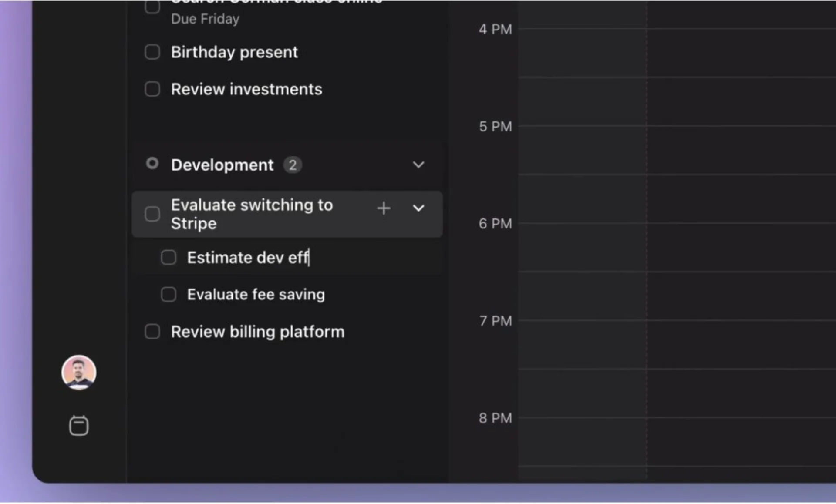Select the Development project heading

(x=222, y=165)
